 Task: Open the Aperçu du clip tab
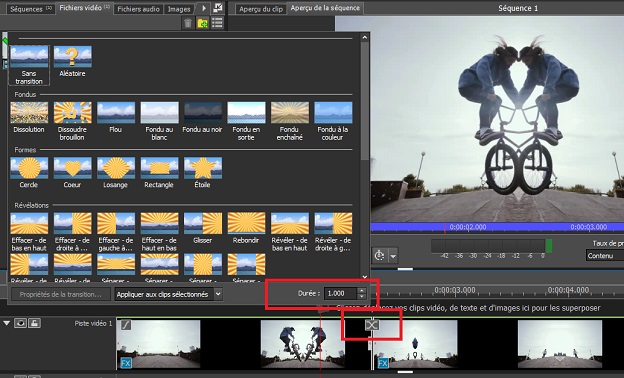click(x=261, y=9)
